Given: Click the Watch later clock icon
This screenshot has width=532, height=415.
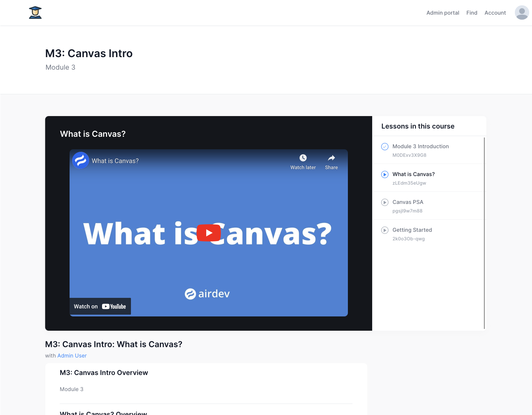Looking at the screenshot, I should (x=303, y=158).
